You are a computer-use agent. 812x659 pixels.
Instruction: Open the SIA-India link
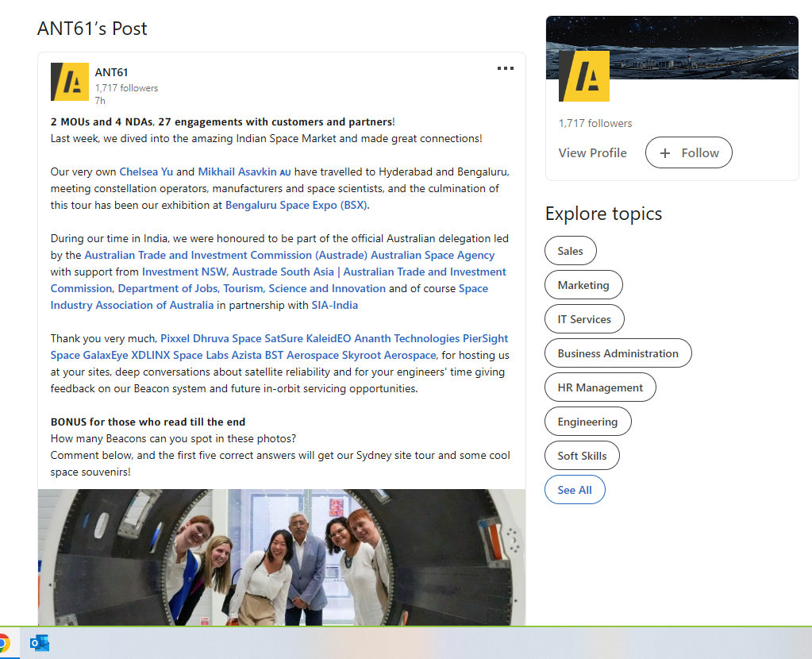[334, 305]
